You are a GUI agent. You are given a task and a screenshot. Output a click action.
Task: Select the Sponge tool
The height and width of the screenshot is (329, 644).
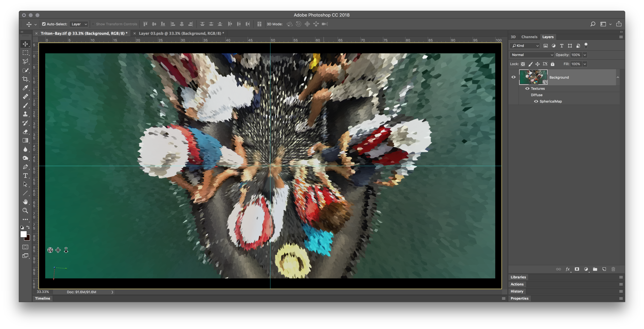25,158
